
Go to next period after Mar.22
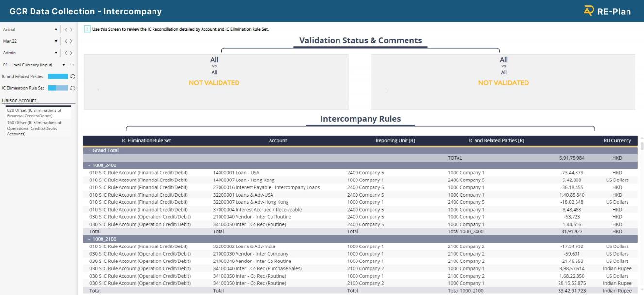71,41
